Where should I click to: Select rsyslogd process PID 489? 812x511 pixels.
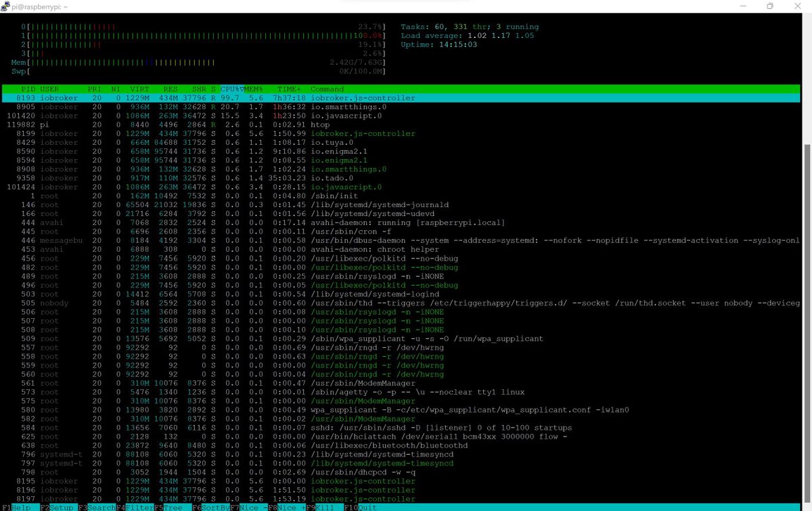tap(401, 276)
